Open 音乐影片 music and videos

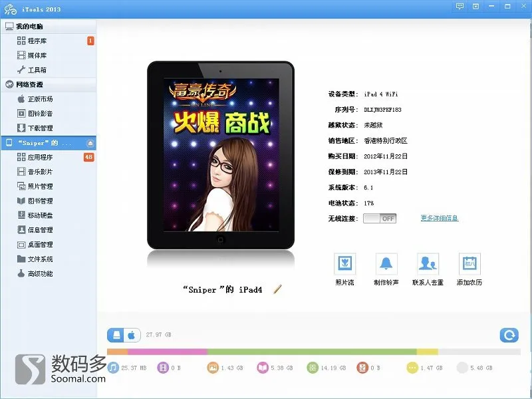click(48, 172)
